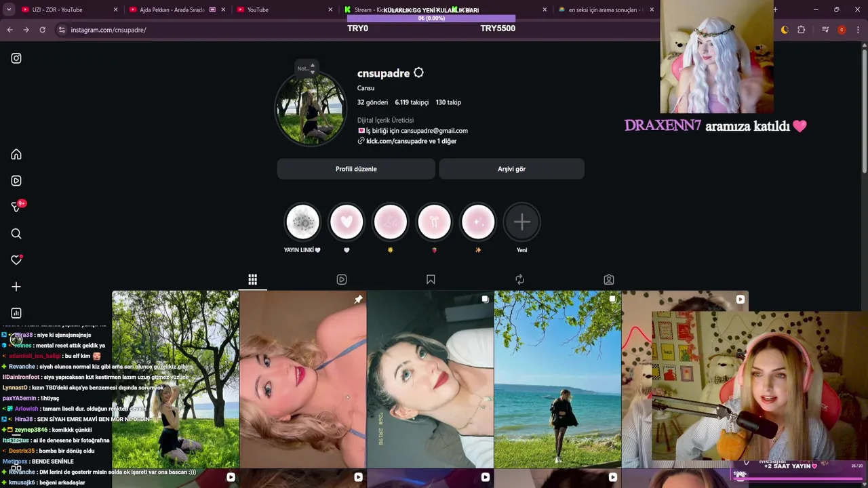Select the Saved bookmark tab on the profile
The image size is (868, 488).
point(431,279)
